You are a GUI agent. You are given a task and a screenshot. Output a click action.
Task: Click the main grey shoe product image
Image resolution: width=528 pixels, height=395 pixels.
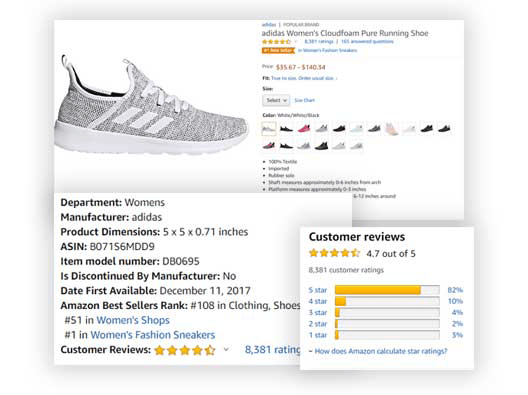[152, 106]
